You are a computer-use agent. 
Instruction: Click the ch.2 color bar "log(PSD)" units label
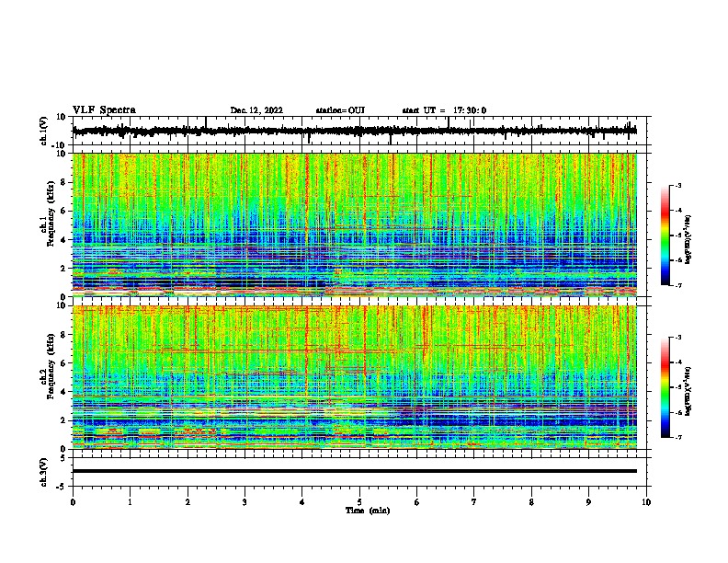pyautogui.click(x=689, y=391)
